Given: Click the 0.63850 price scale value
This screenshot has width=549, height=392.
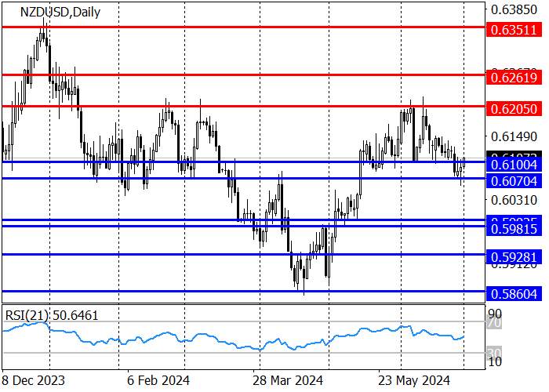Looking at the screenshot, I should (x=514, y=9).
